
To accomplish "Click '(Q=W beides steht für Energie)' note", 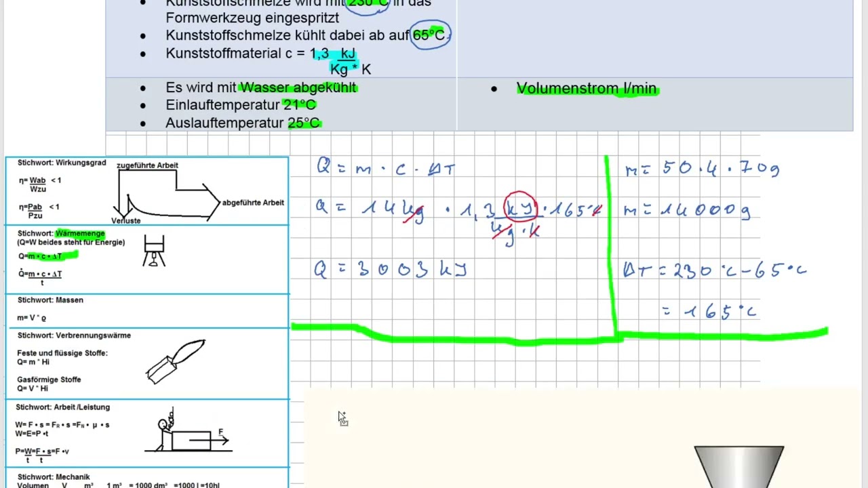I will 71,242.
